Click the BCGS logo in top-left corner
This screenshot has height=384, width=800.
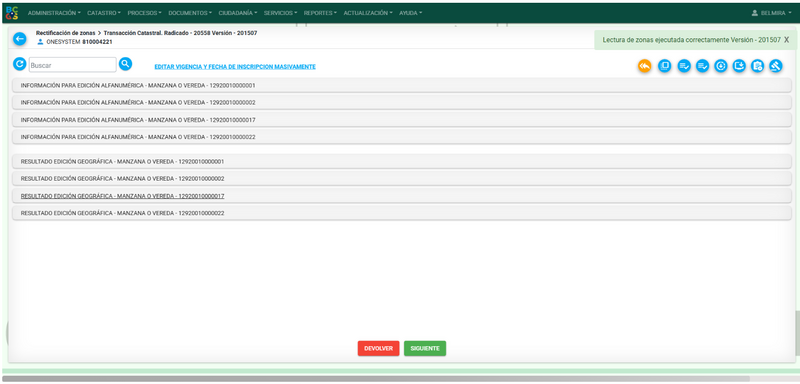(x=12, y=13)
